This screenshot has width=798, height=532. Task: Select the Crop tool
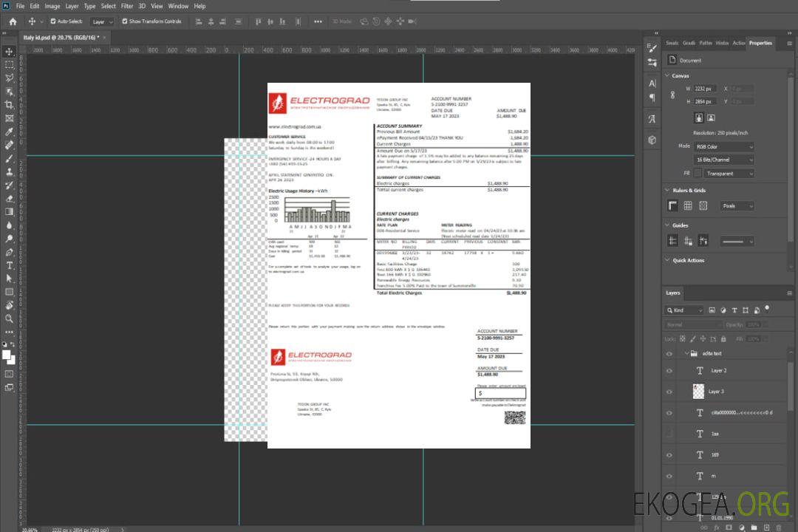pyautogui.click(x=10, y=104)
